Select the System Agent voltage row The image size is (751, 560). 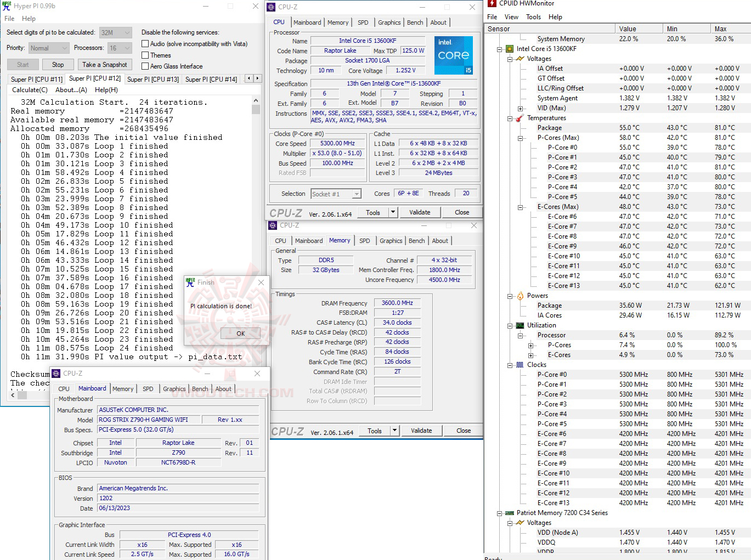[x=618, y=98]
